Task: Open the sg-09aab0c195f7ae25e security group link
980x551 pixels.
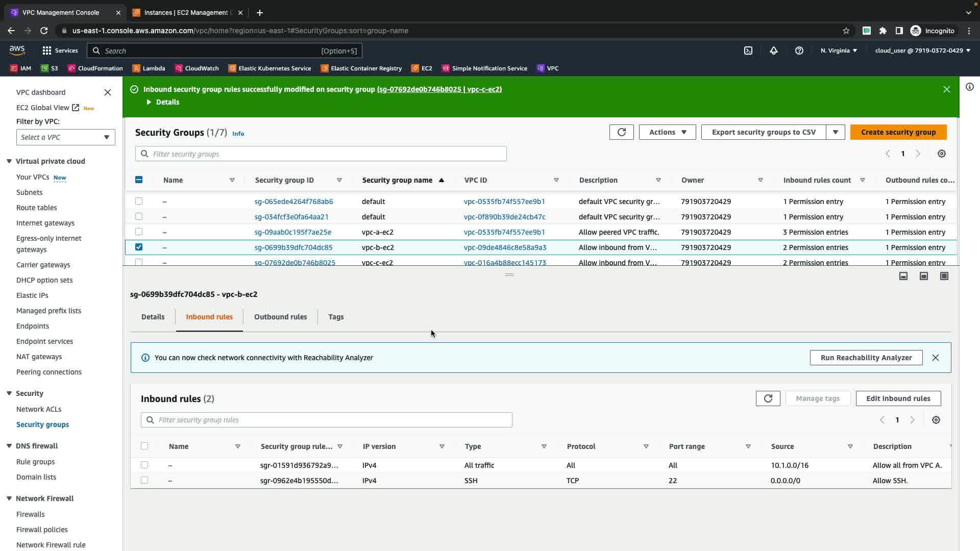Action: [293, 232]
